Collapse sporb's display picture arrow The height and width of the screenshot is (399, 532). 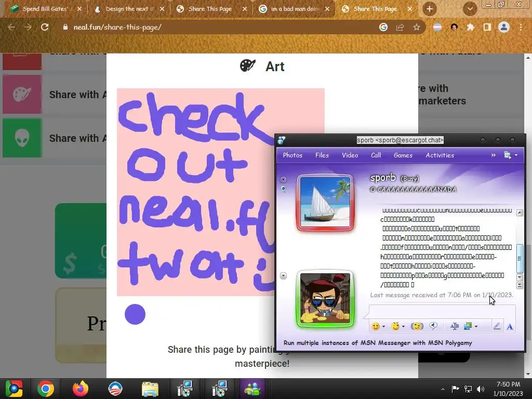(x=283, y=179)
